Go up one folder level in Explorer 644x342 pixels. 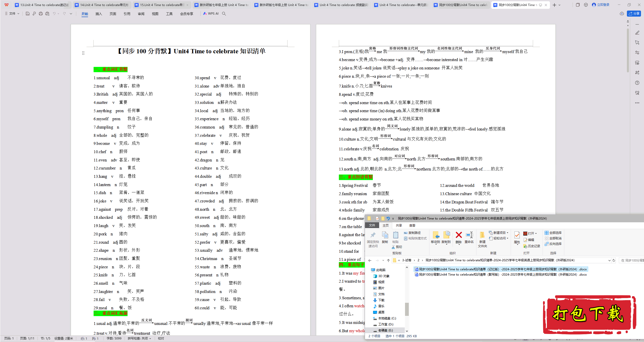coord(388,261)
